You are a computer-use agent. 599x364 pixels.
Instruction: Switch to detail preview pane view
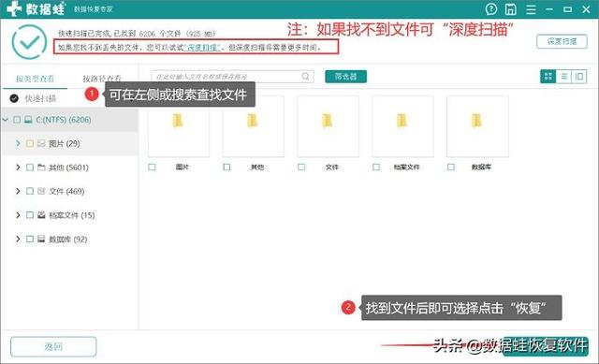[578, 77]
